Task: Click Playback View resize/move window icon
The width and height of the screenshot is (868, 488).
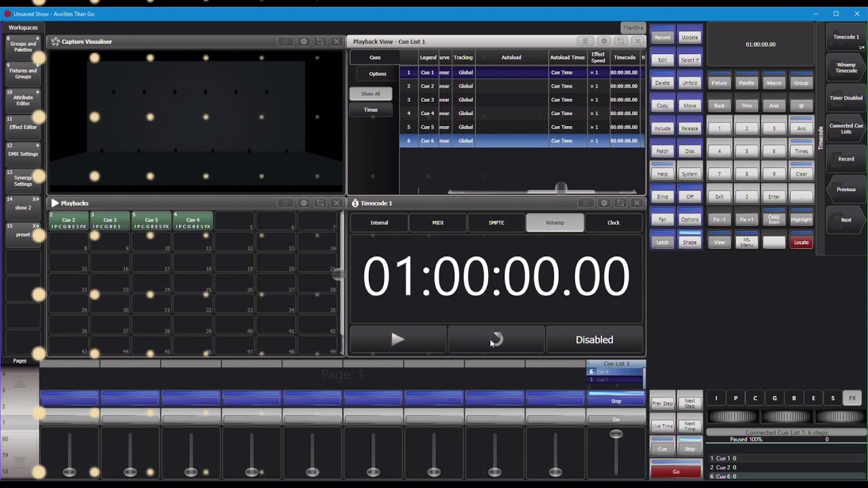Action: point(620,41)
